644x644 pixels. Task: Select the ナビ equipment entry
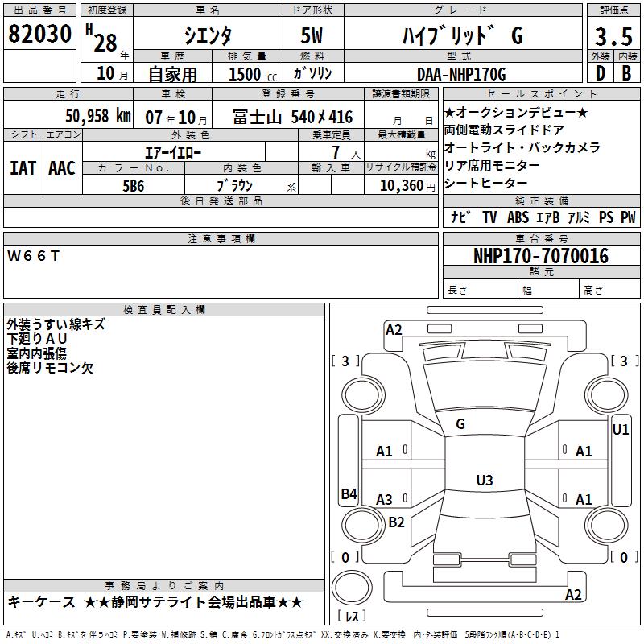tap(460, 217)
